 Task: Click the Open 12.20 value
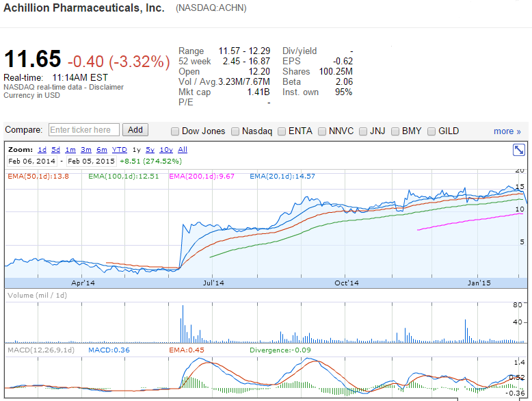(260, 72)
